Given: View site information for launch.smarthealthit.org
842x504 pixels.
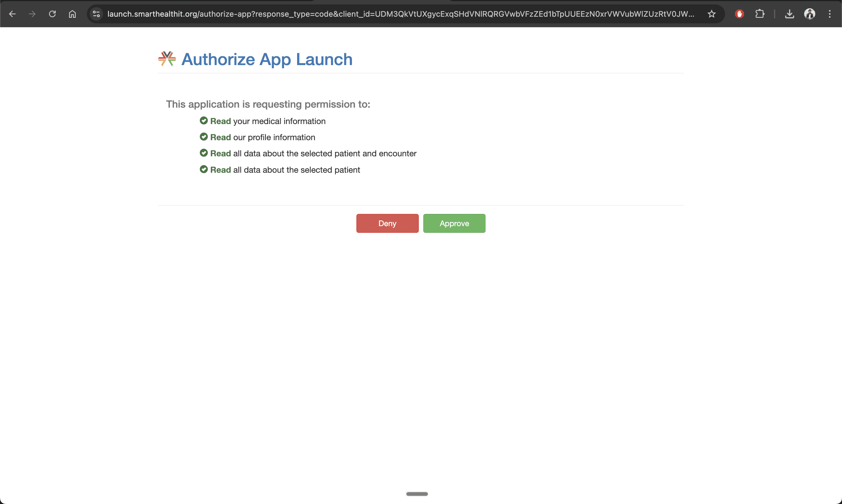Looking at the screenshot, I should [x=96, y=14].
